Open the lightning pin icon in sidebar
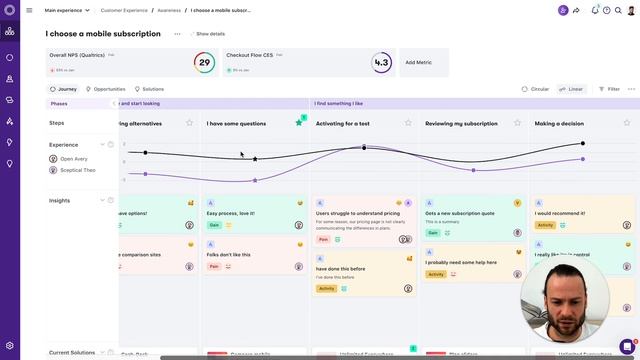Image resolution: width=640 pixels, height=360 pixels. (x=9, y=142)
